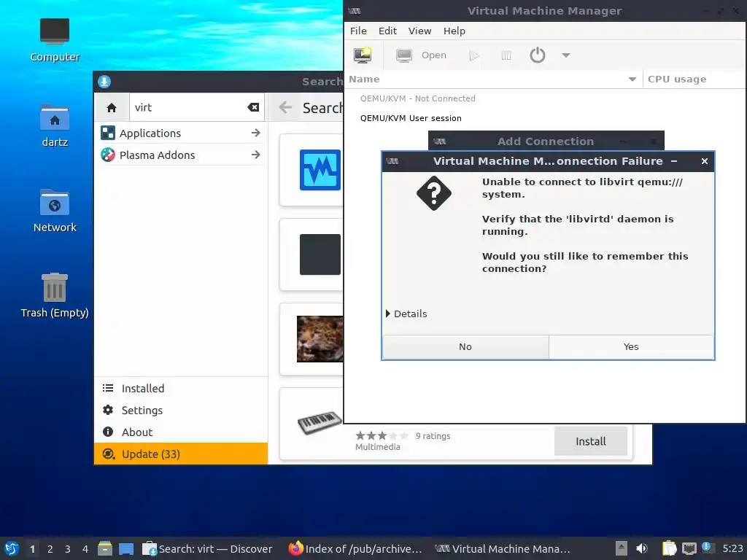Click the Plasma Addons category icon
The width and height of the screenshot is (747, 560).
point(108,155)
